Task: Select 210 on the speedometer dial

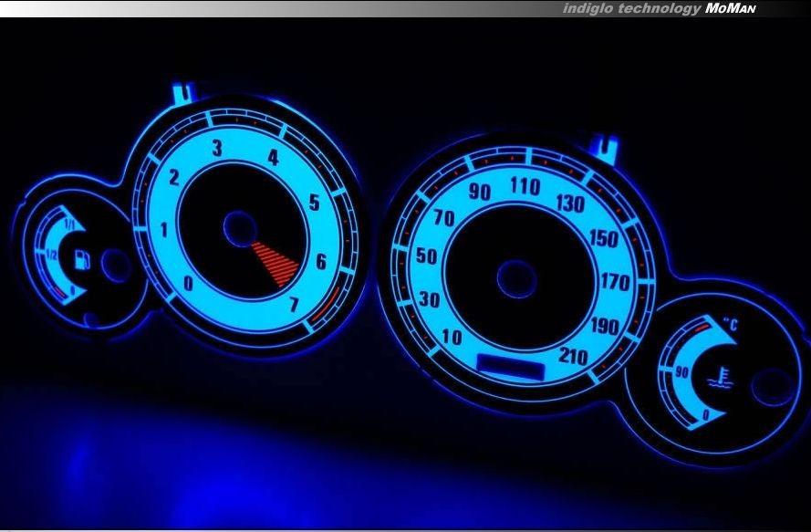Action: [573, 356]
